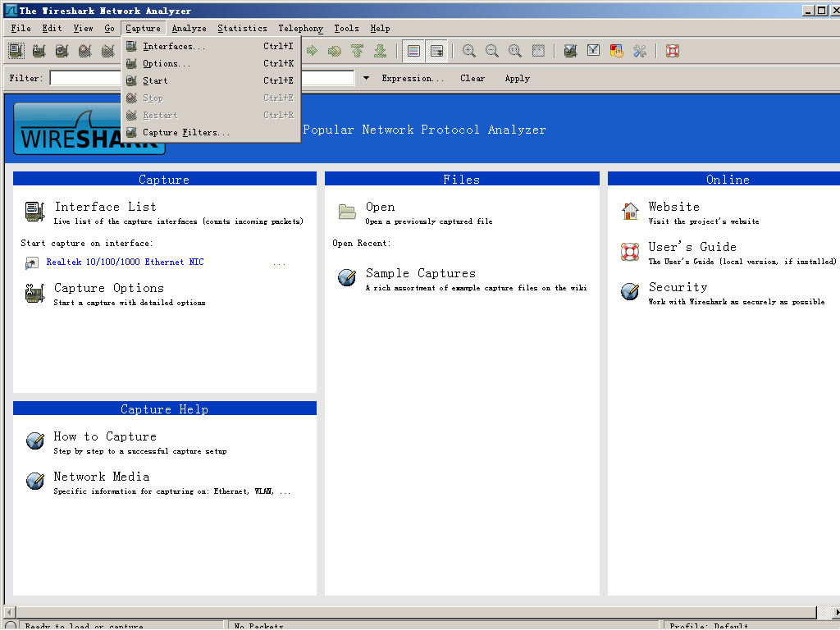Viewport: 840px width, 630px height.
Task: Click the start capture toolbar icon
Action: [62, 51]
